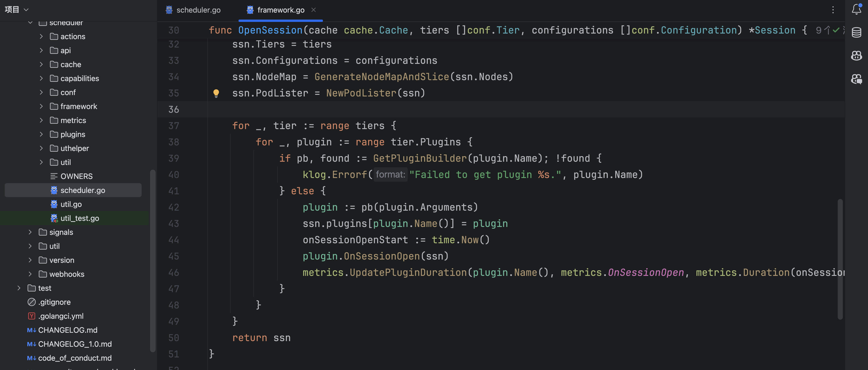Select code_of_conduct.md in project tree
This screenshot has height=370, width=868.
75,358
